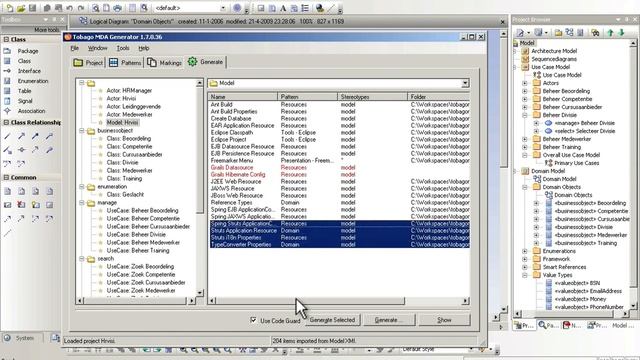Image resolution: width=640 pixels, height=360 pixels.
Task: Click the manage Beheer Divisie use case icon
Action: tap(549, 123)
